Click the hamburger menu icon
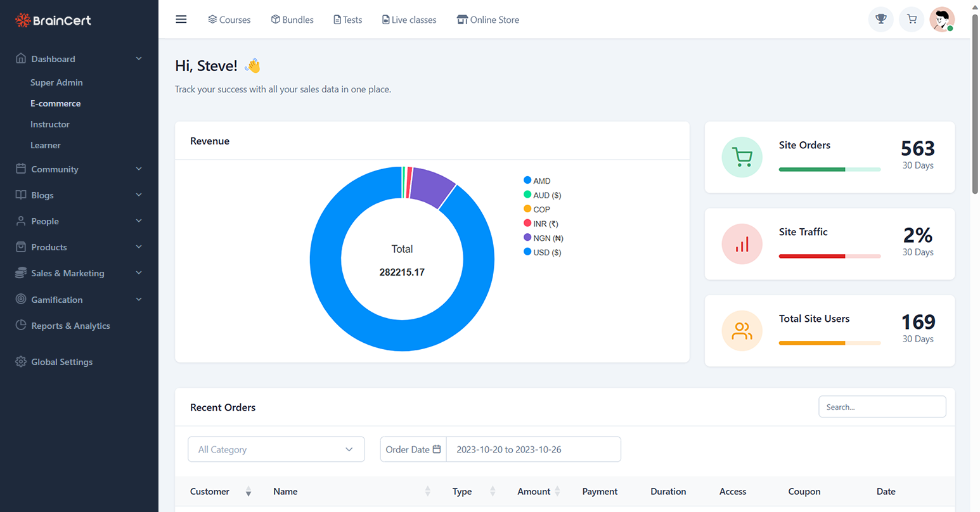 pyautogui.click(x=181, y=19)
